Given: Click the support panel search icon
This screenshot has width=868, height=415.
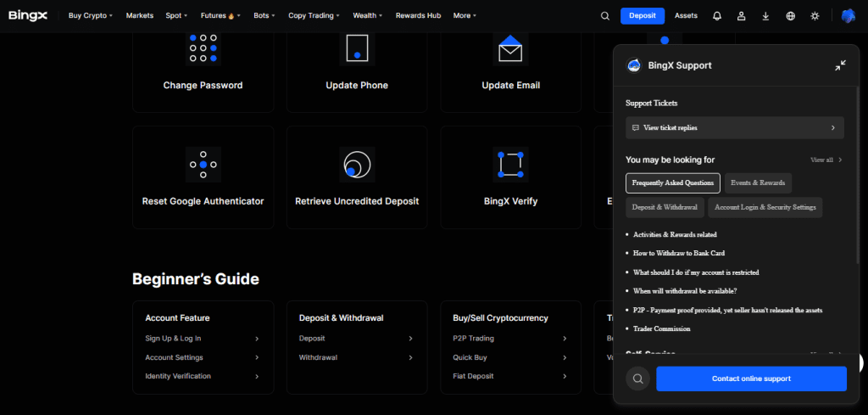Looking at the screenshot, I should point(637,379).
